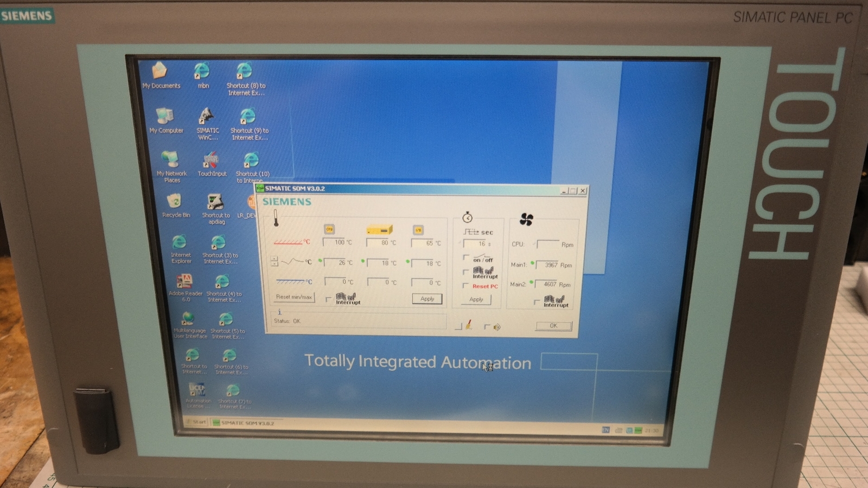Apply watchdog settings

point(476,299)
